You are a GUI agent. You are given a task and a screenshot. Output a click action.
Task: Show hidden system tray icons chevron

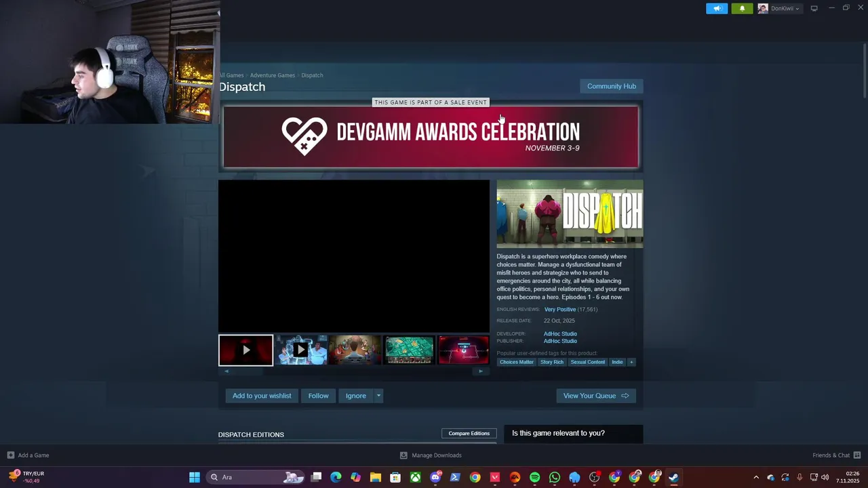pos(756,477)
